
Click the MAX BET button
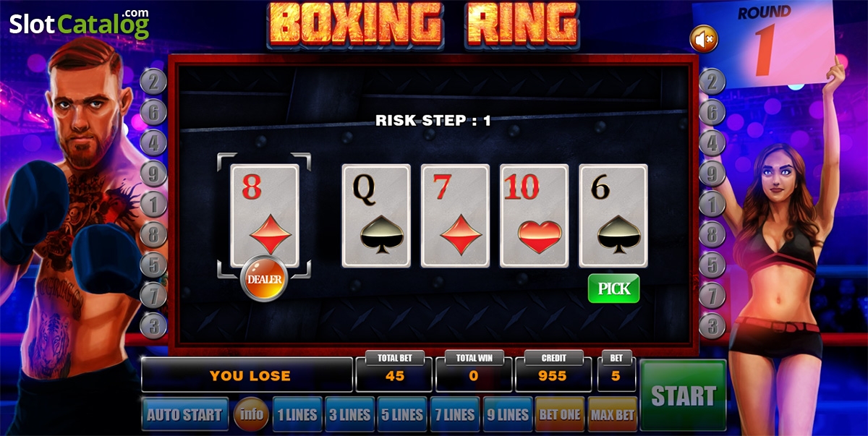tap(613, 414)
